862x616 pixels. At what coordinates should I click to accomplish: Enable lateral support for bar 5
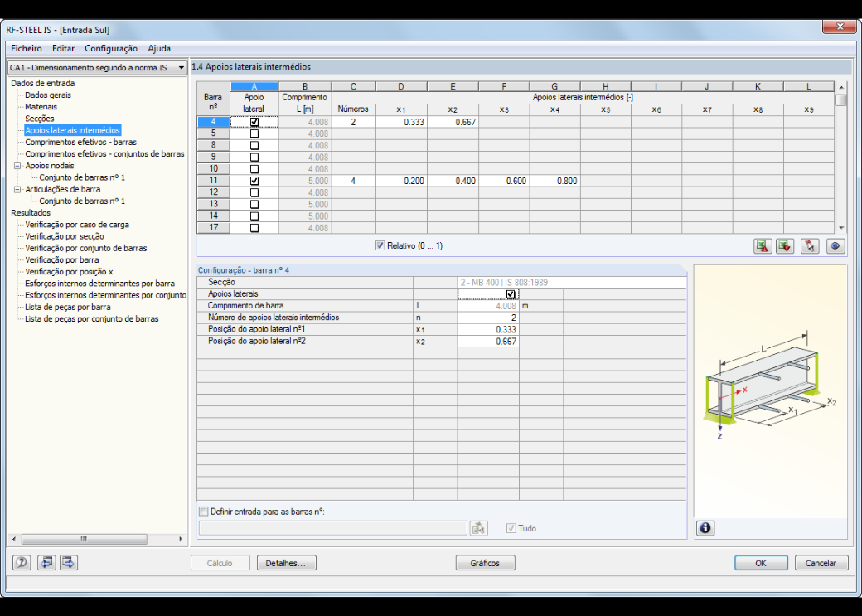tap(254, 133)
